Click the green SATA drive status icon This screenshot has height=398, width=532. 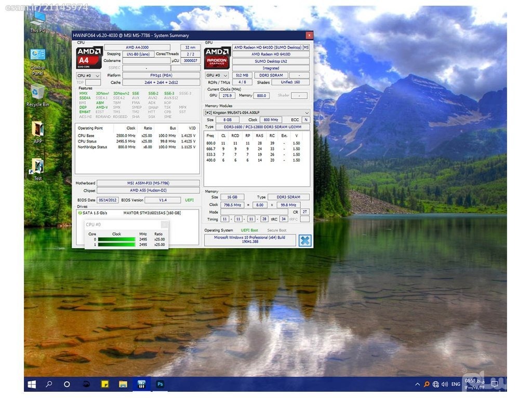point(80,213)
